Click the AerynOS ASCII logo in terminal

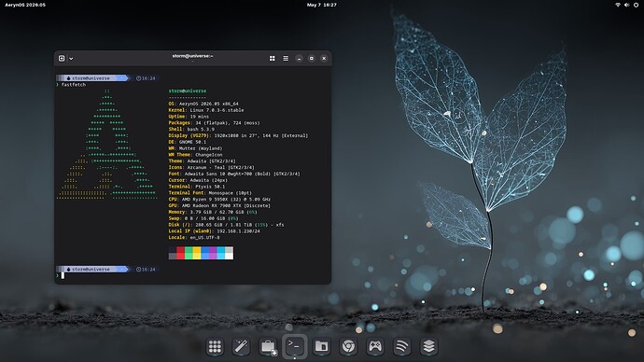point(106,145)
